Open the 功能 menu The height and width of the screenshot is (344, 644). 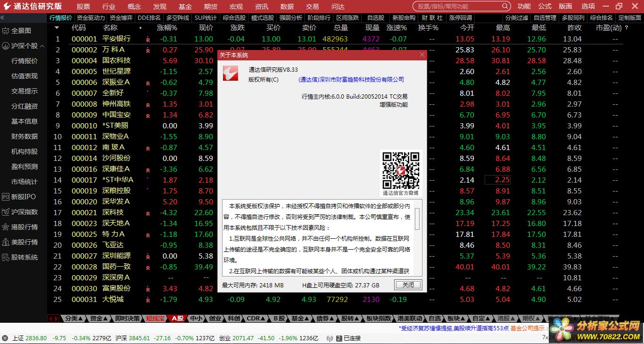(524, 7)
